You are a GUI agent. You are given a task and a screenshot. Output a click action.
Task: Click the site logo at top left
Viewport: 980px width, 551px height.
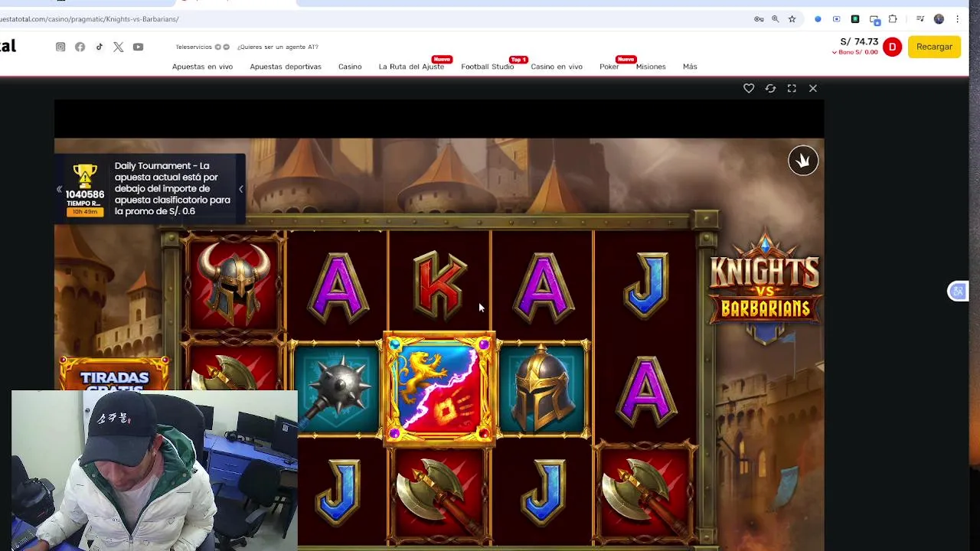8,46
